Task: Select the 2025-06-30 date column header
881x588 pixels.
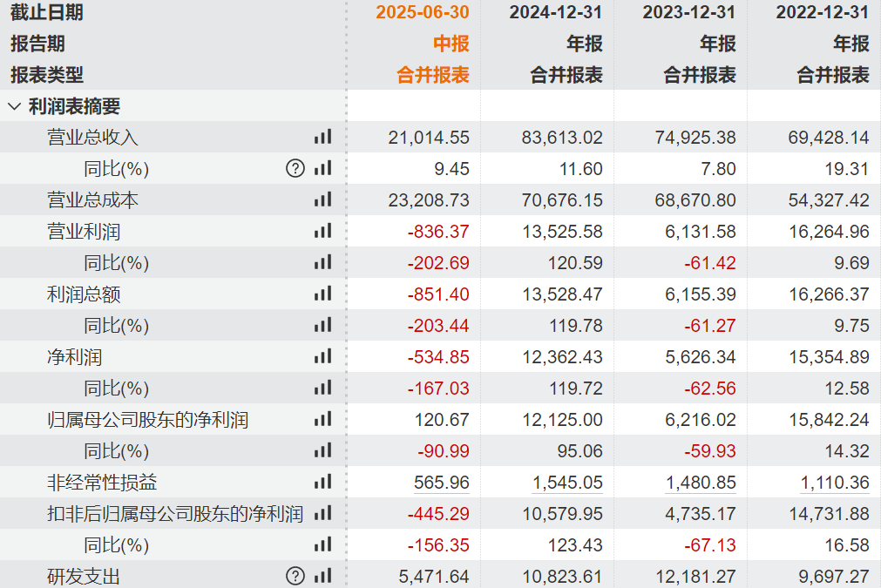Action: click(x=423, y=12)
